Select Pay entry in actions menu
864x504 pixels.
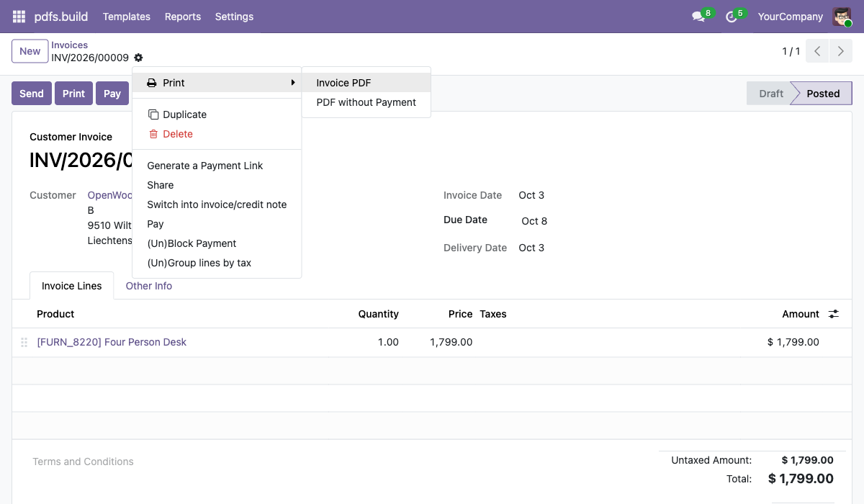217,224
